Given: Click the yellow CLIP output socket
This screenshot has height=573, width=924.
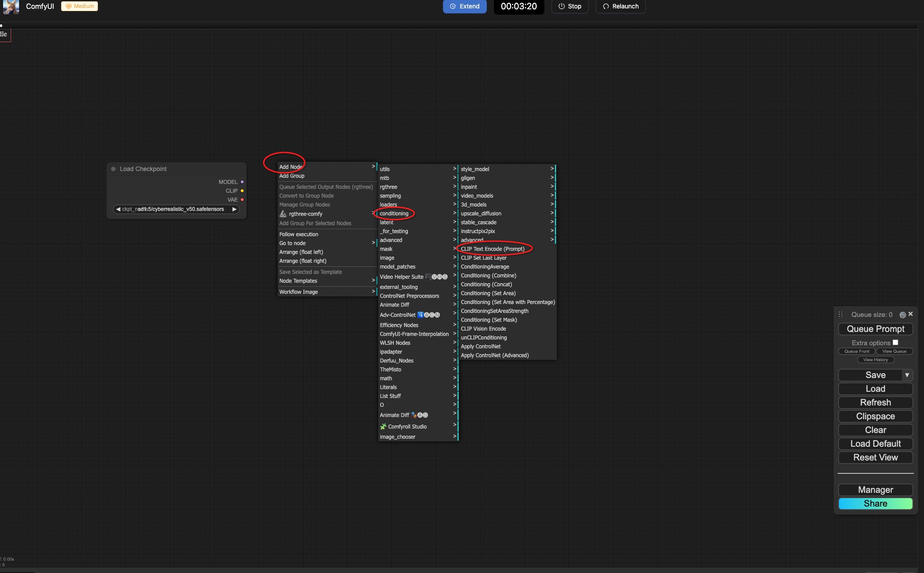Looking at the screenshot, I should tap(242, 191).
